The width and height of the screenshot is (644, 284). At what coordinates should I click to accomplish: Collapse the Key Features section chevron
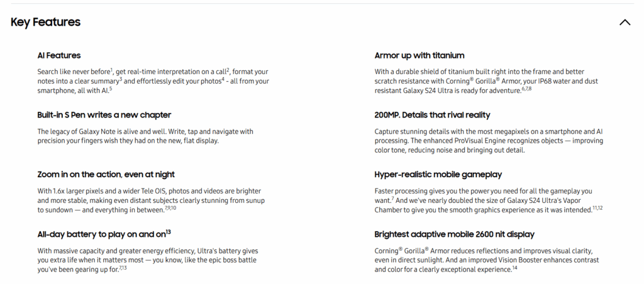625,23
